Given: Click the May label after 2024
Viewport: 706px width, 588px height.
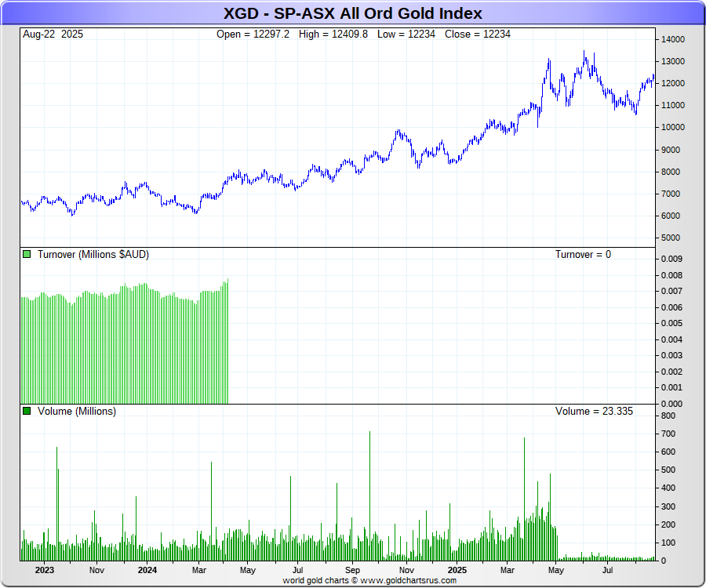Looking at the screenshot, I should pos(248,570).
